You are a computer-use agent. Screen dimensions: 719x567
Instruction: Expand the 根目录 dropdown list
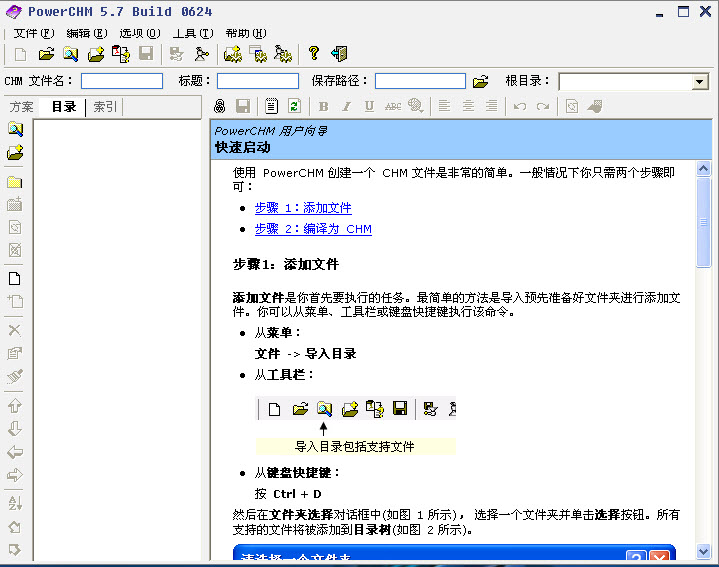[x=699, y=82]
